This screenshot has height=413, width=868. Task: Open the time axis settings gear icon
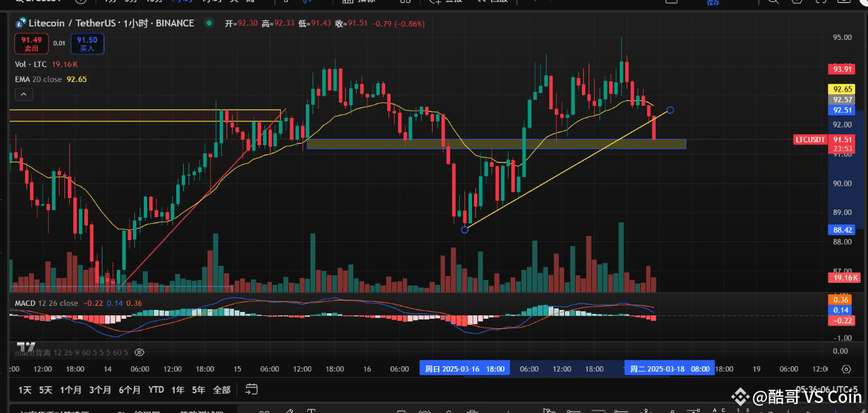846,369
